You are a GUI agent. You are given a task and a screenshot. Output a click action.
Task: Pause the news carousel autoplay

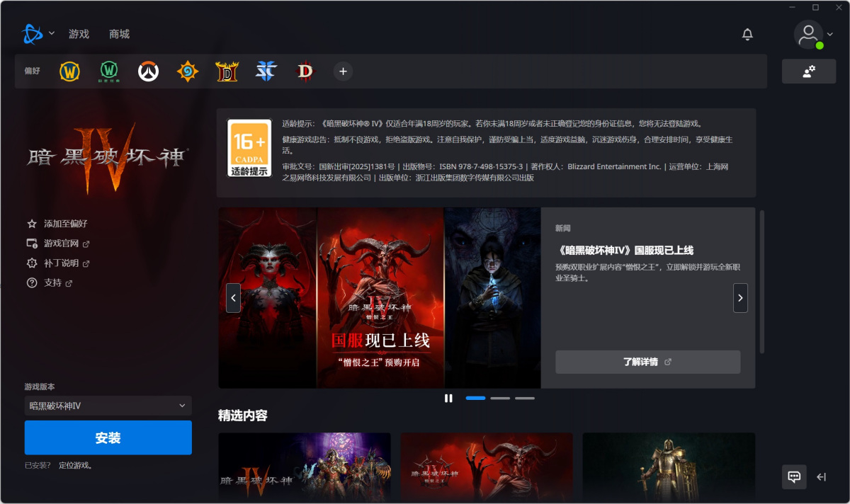tap(448, 398)
